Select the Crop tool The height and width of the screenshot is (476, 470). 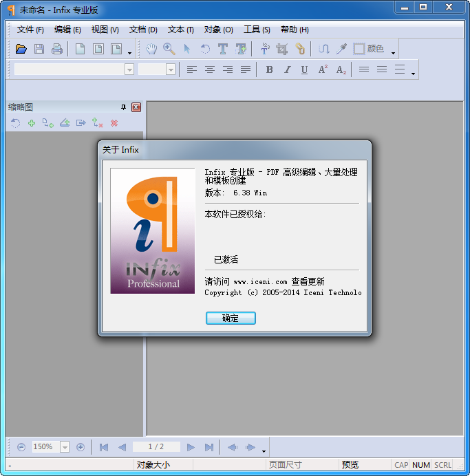click(x=282, y=49)
